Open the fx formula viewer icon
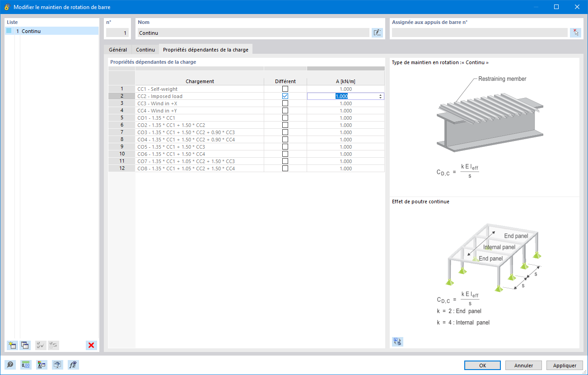The image size is (588, 375). 73,365
